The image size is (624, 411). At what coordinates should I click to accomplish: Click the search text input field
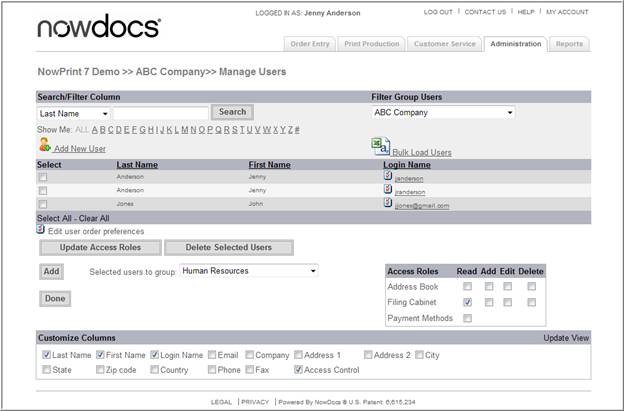(160, 114)
